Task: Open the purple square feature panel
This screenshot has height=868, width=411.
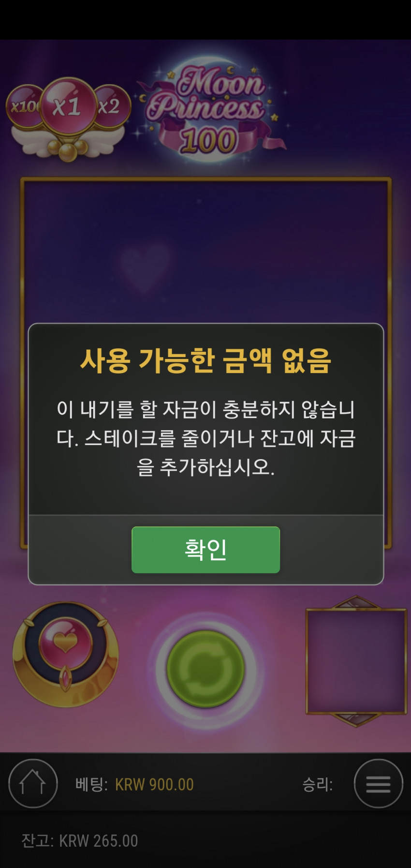Action: [x=356, y=661]
